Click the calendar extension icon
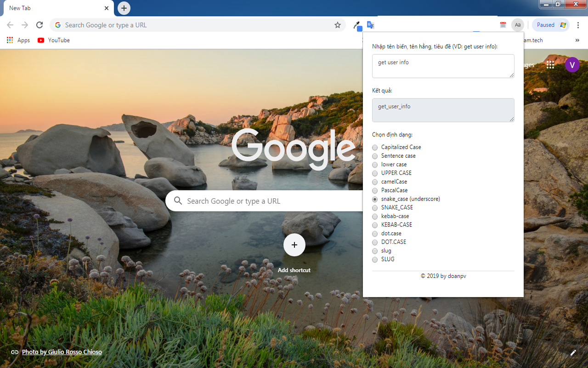Screen dimensions: 588x368 coord(503,25)
